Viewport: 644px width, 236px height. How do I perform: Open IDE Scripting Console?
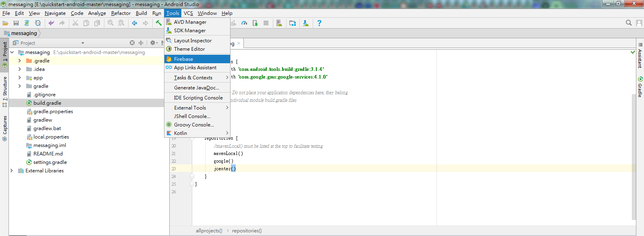tap(197, 98)
